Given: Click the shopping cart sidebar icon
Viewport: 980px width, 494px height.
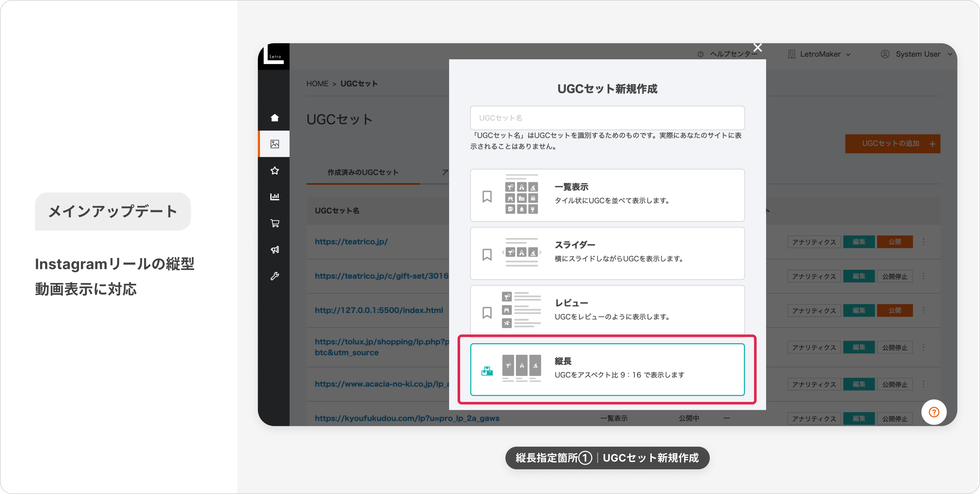Looking at the screenshot, I should click(274, 223).
